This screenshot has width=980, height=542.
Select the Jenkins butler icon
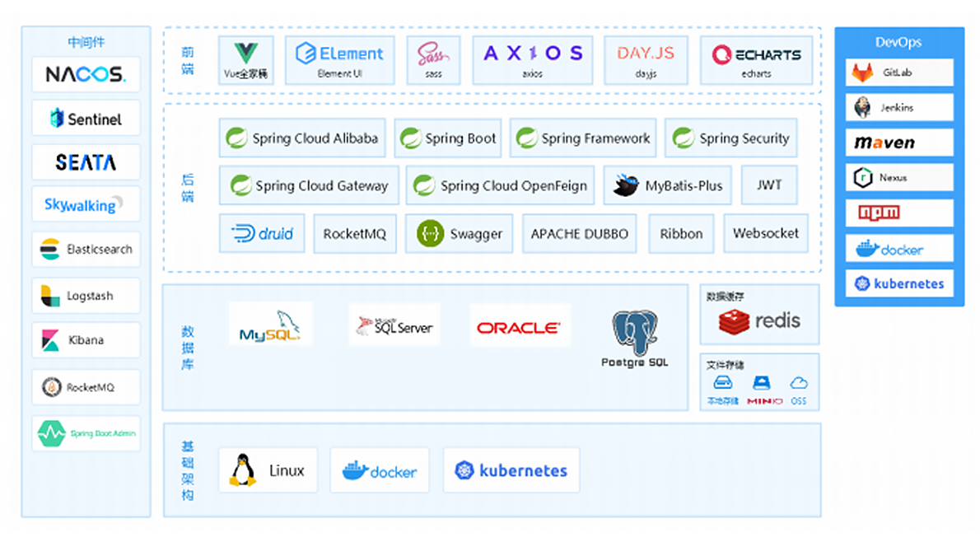(862, 108)
